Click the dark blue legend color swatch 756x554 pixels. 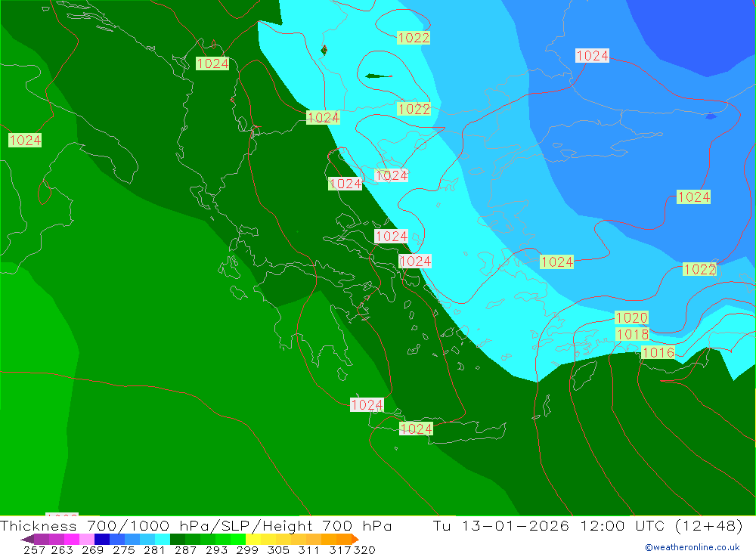coord(102,539)
